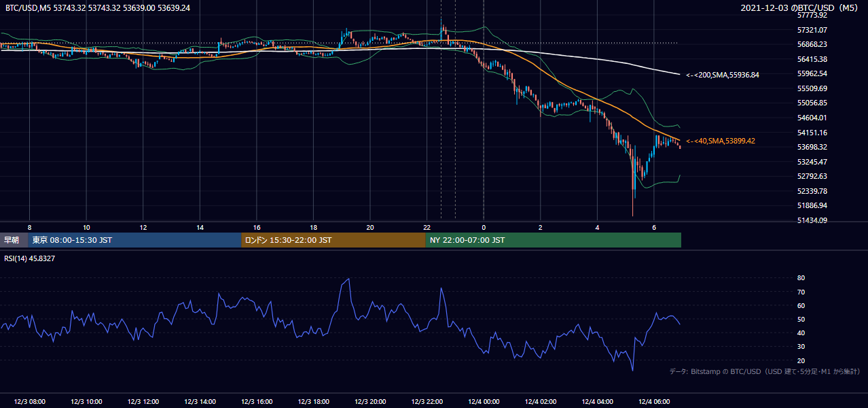Click RSI axis level 60
The height and width of the screenshot is (408, 868).
pos(801,305)
